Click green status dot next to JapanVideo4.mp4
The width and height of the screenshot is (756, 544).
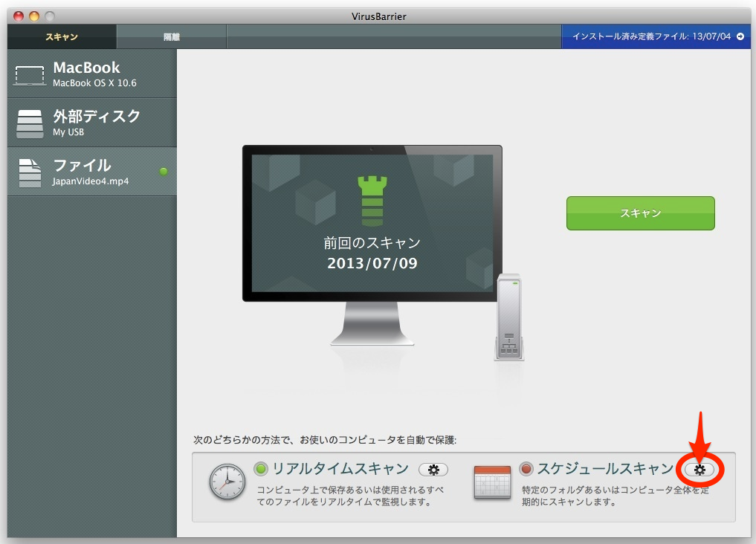(164, 172)
